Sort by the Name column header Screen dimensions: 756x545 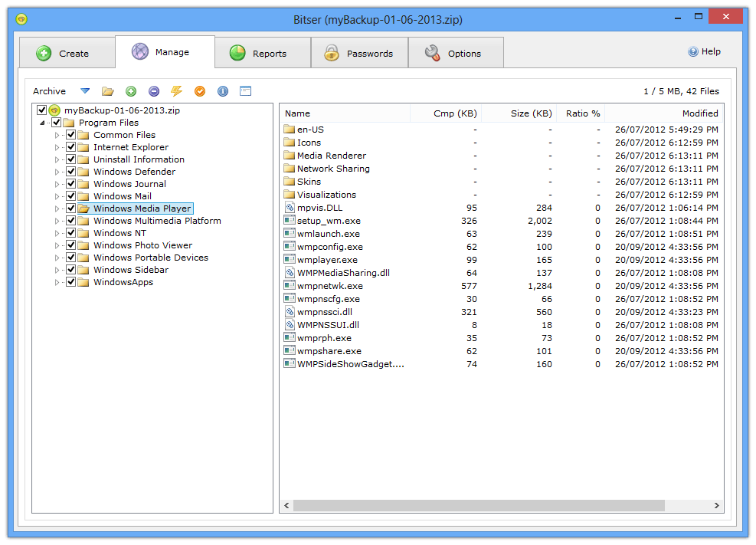click(x=345, y=113)
